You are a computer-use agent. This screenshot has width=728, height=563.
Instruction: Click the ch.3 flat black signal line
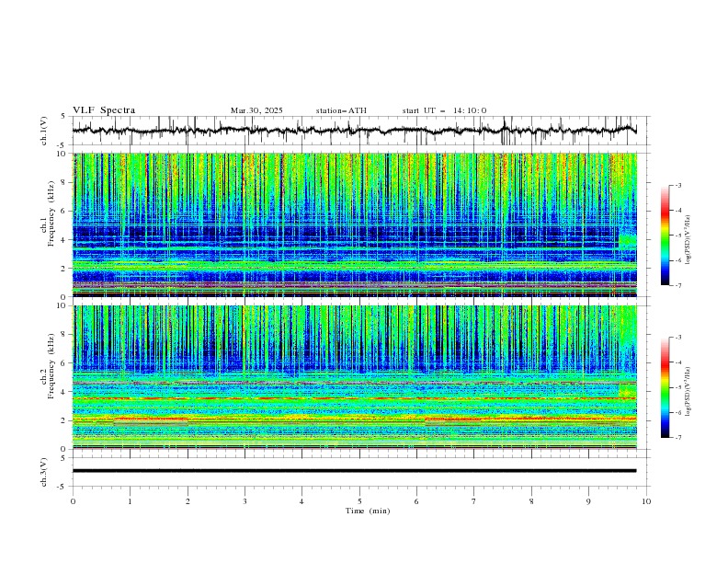coord(354,471)
